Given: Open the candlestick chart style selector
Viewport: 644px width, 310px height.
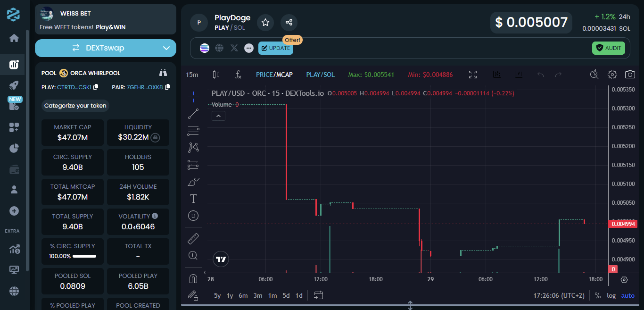Looking at the screenshot, I should click(216, 75).
